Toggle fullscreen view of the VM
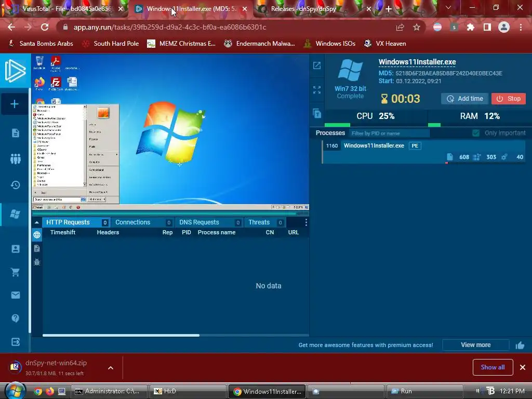Viewport: 532px width, 399px height. (317, 90)
